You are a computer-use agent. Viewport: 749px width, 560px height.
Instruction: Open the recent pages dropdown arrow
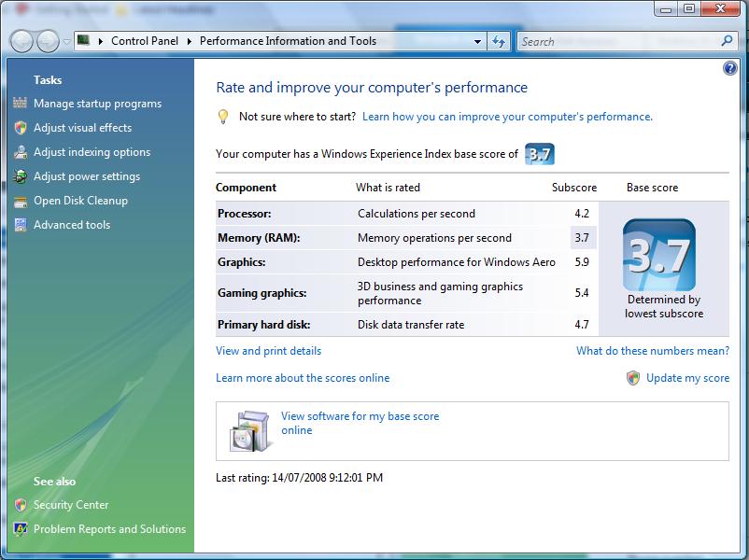tap(66, 42)
